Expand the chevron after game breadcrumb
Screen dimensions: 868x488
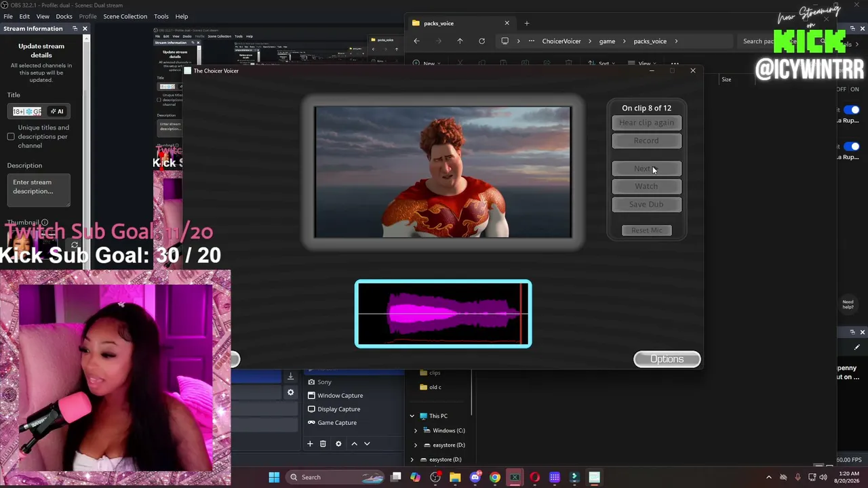[625, 41]
